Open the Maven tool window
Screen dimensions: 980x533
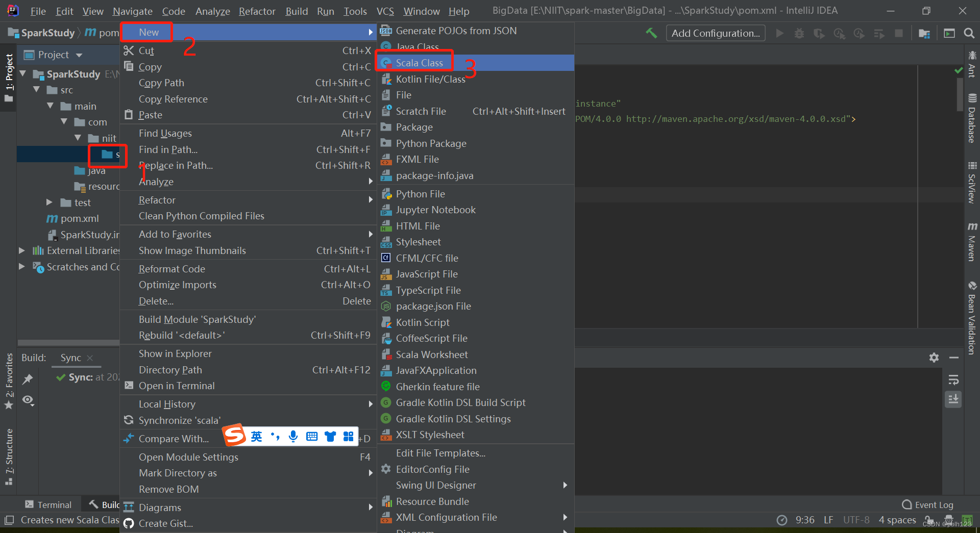[x=972, y=242]
